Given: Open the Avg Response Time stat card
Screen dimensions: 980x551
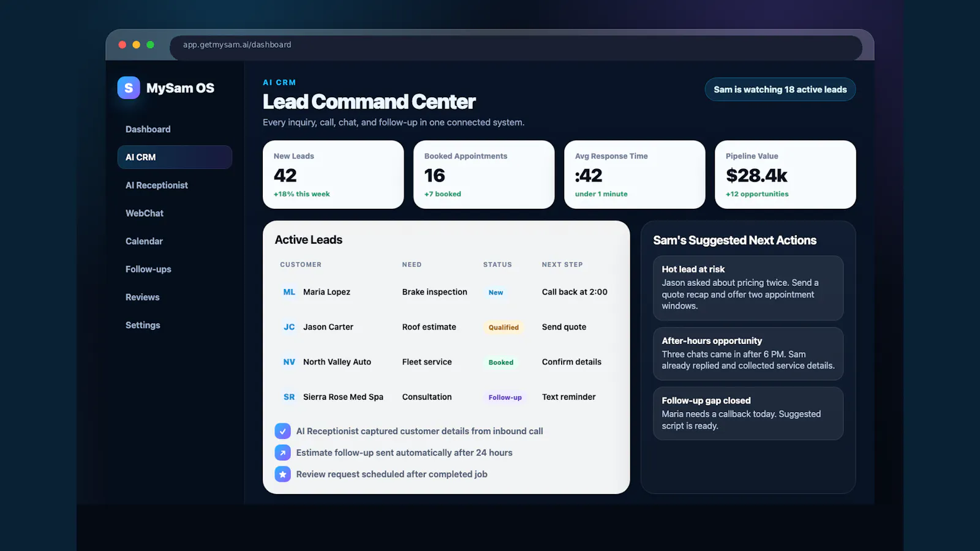Looking at the screenshot, I should click(x=635, y=174).
